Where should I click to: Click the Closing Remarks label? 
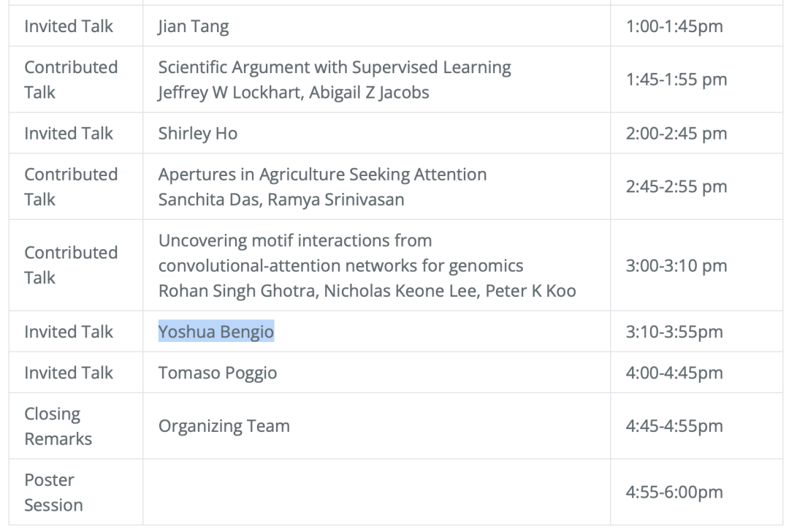(x=58, y=426)
